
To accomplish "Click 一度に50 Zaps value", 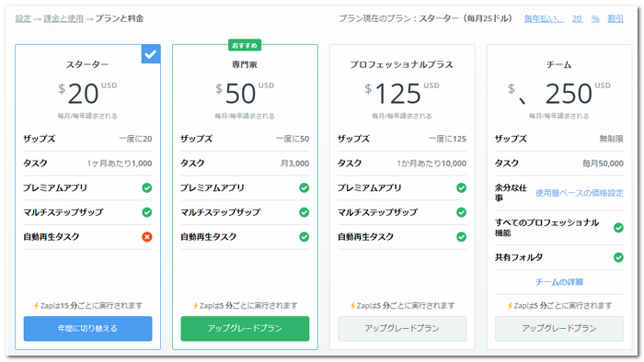I will [x=293, y=139].
